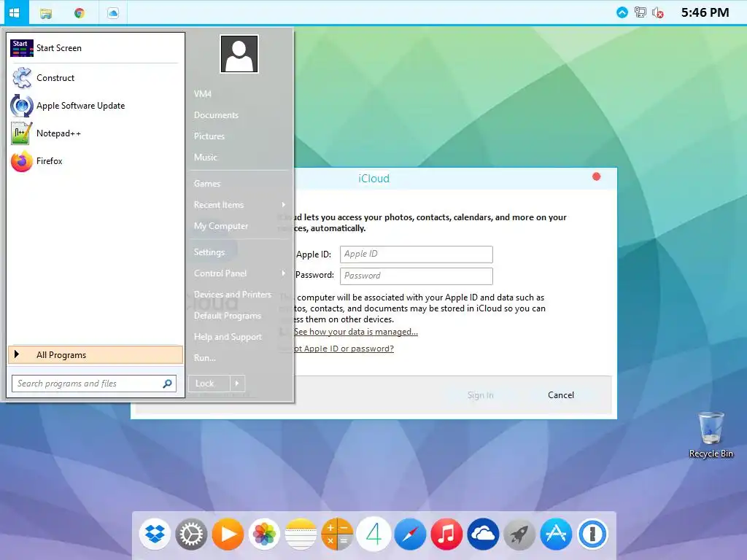Expand the Control Panel submenu
Image resolution: width=747 pixels, height=560 pixels.
pos(240,273)
